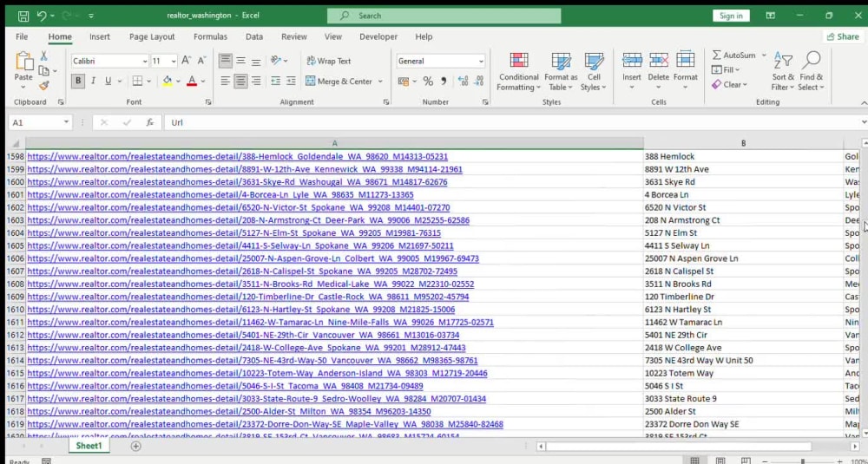Switch to the Data tab
The width and height of the screenshot is (868, 464).
(254, 36)
